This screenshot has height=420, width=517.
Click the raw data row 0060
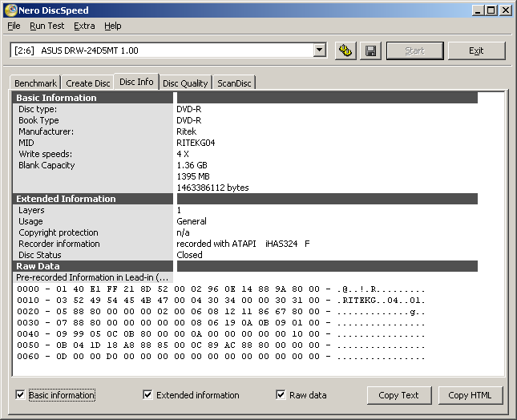221,357
